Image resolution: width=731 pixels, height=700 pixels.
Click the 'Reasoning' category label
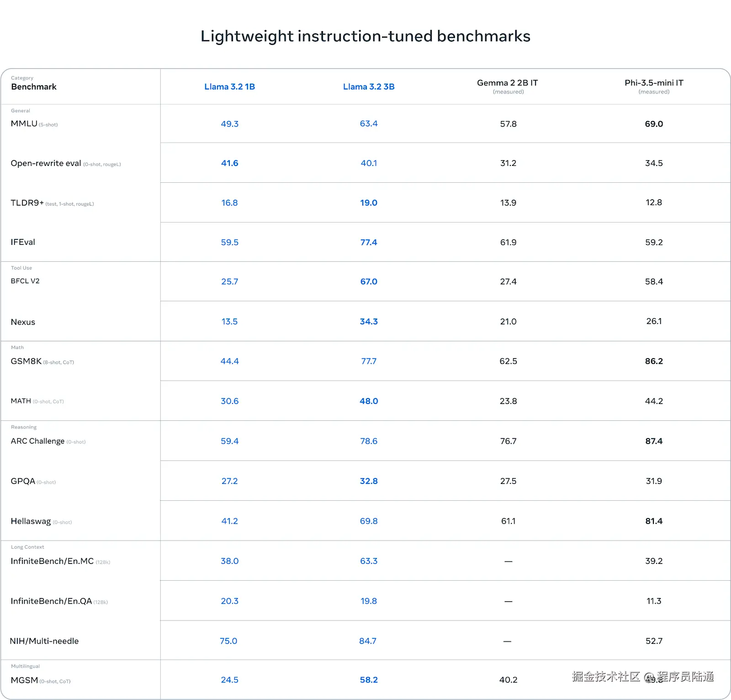[24, 427]
